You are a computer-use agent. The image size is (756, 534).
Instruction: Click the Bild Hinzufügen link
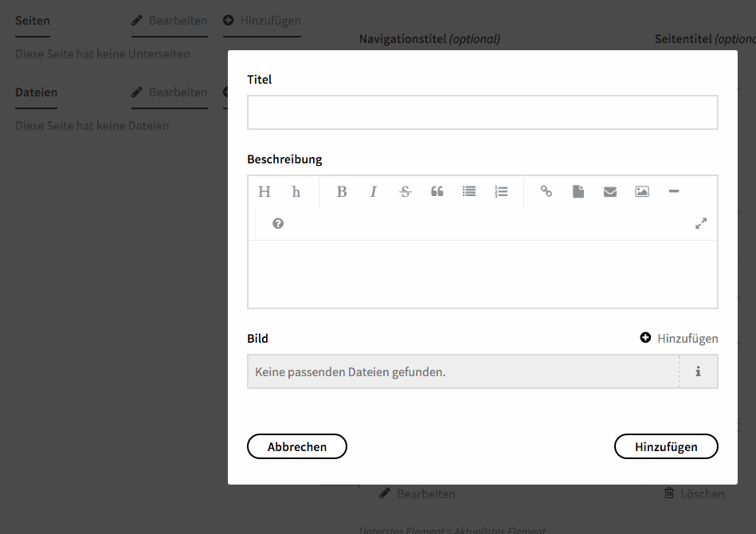tap(680, 339)
